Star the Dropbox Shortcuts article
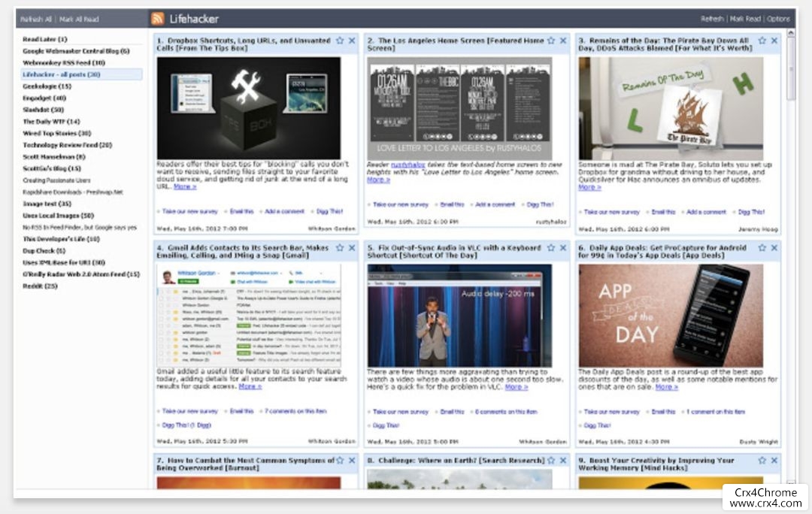Image resolution: width=812 pixels, height=514 pixels. coord(340,41)
